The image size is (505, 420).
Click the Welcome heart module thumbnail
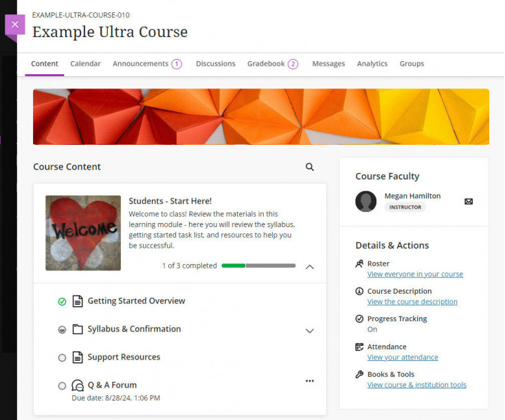83,233
